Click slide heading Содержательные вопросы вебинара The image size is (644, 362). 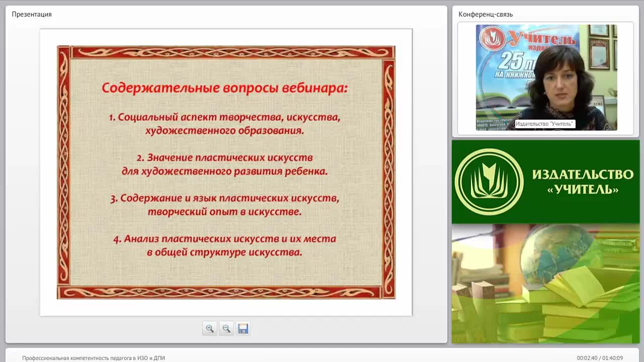click(225, 88)
